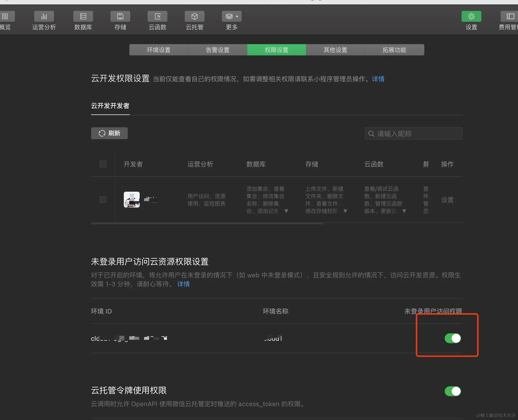Open the 云函数 fx icon
Screen dimensions: 518x420
tap(157, 16)
